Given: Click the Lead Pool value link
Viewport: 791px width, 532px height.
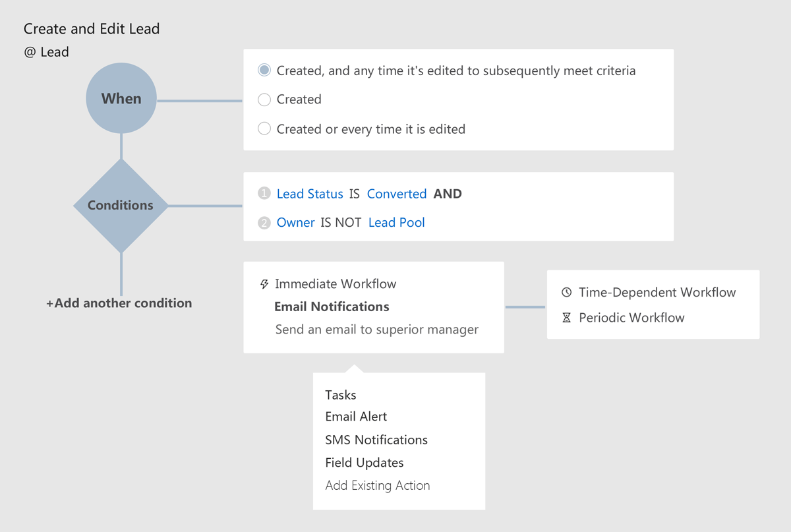Looking at the screenshot, I should coord(396,223).
